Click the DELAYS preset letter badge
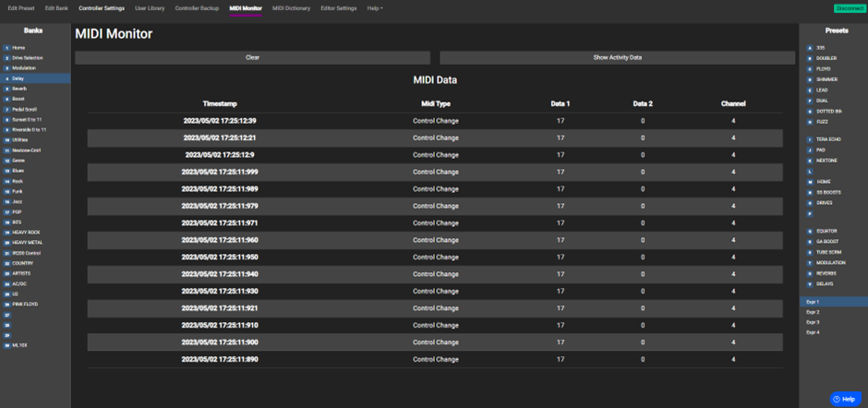 point(810,283)
